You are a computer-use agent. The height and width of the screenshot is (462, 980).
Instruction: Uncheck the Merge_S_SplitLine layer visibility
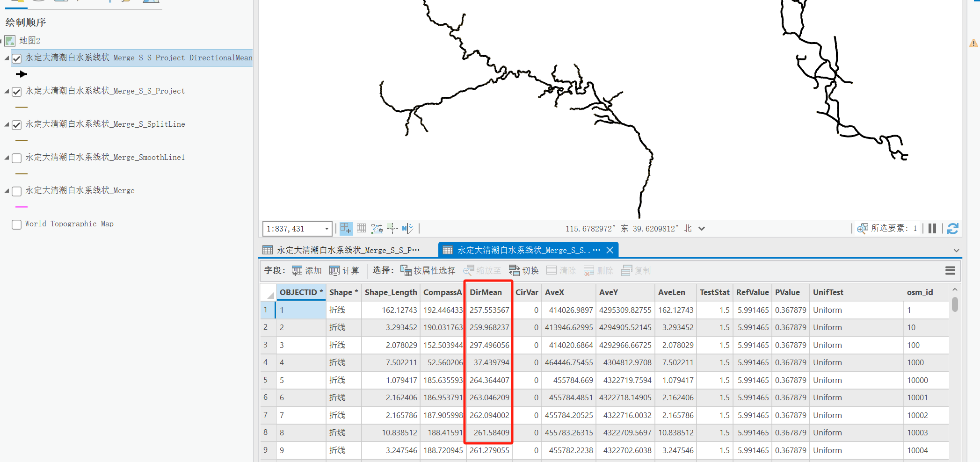click(x=17, y=125)
